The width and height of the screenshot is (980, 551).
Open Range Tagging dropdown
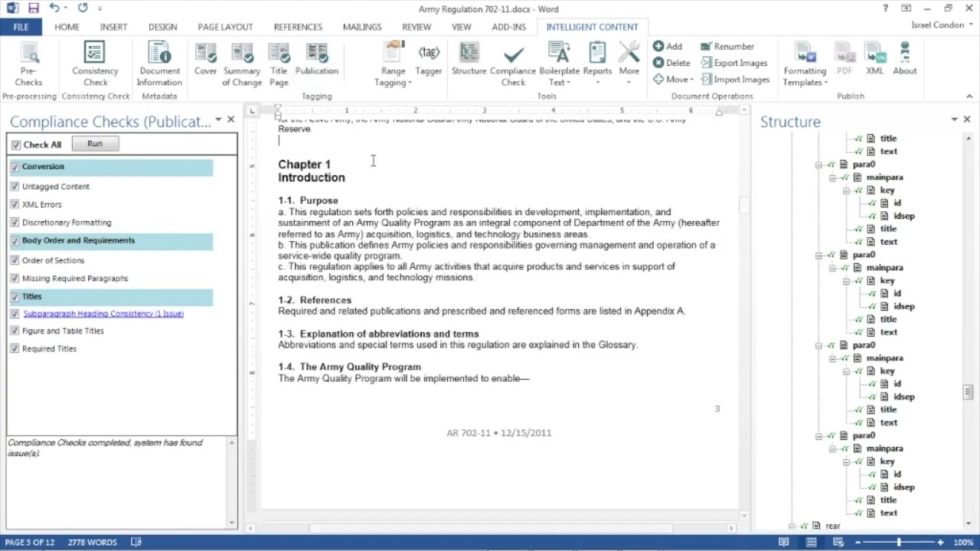[393, 65]
